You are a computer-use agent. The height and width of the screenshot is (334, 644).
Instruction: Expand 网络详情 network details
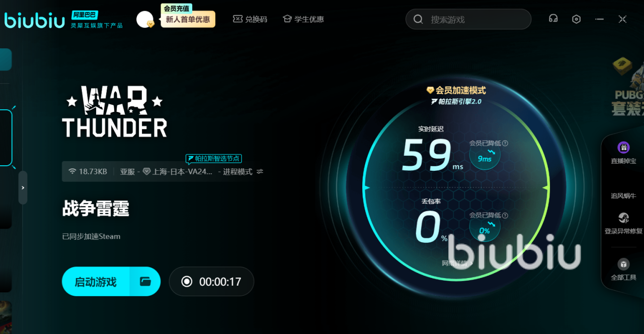point(457,263)
